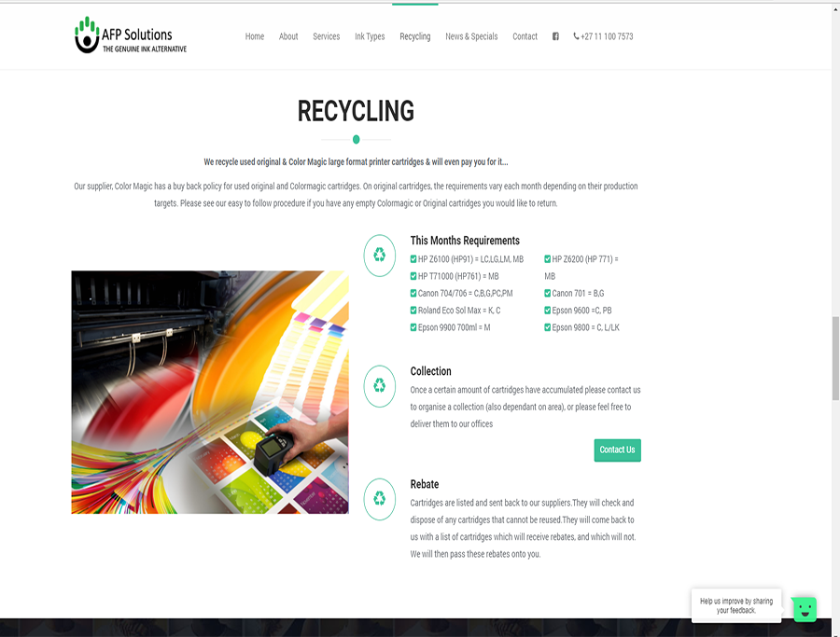
Task: Click the printer and color swatches image
Action: point(210,393)
